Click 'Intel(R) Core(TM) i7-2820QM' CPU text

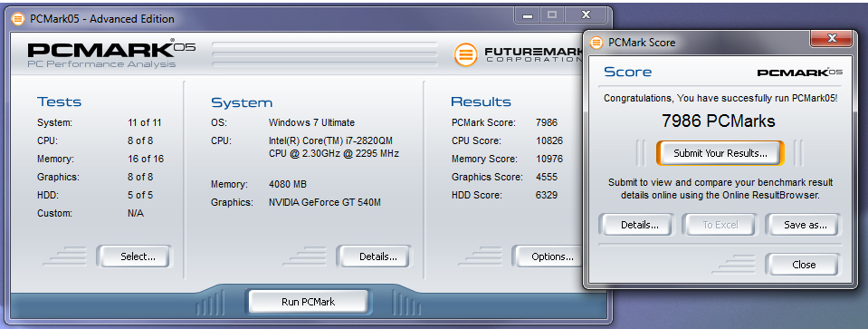tap(331, 140)
